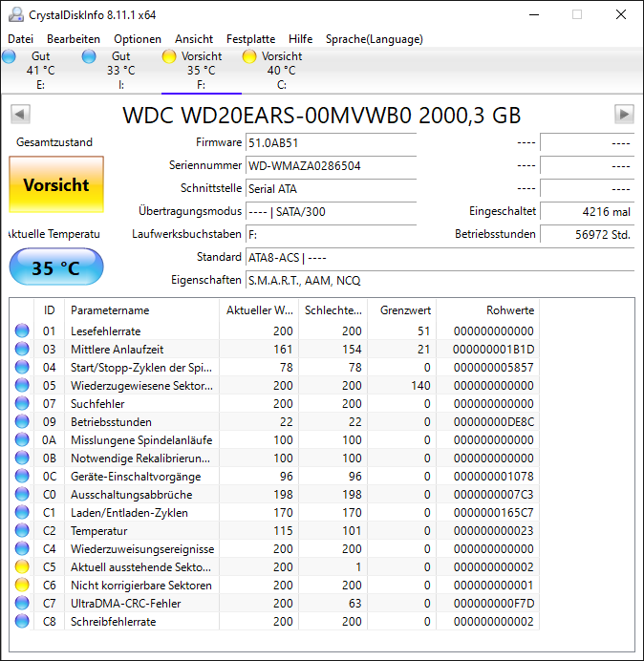Click the Betriebsstunden value 56972 Std.
Screen dimensions: 644x661
tap(587, 234)
